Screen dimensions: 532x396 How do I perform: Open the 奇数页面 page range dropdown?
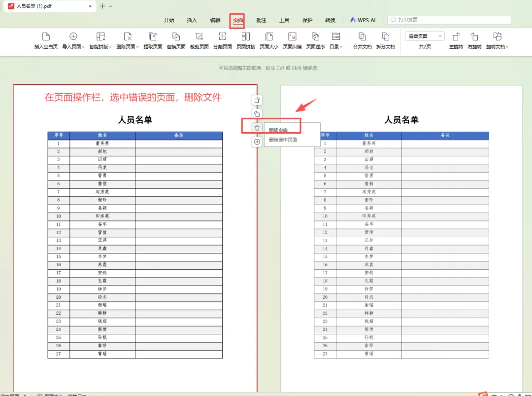(425, 36)
